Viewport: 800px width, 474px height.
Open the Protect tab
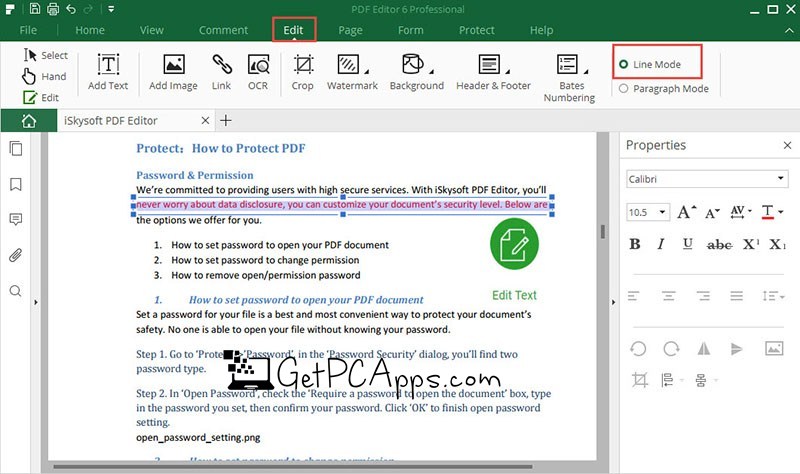click(477, 30)
